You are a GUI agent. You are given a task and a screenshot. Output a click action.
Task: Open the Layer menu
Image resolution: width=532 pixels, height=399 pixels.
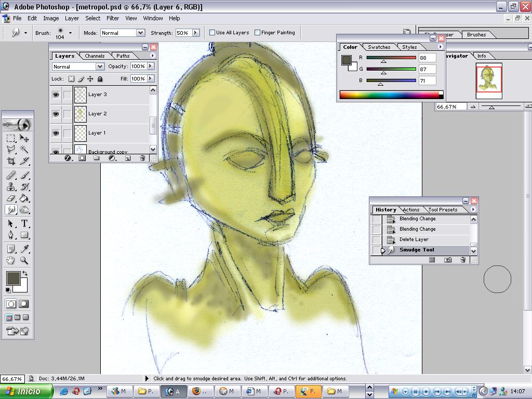pyautogui.click(x=72, y=18)
